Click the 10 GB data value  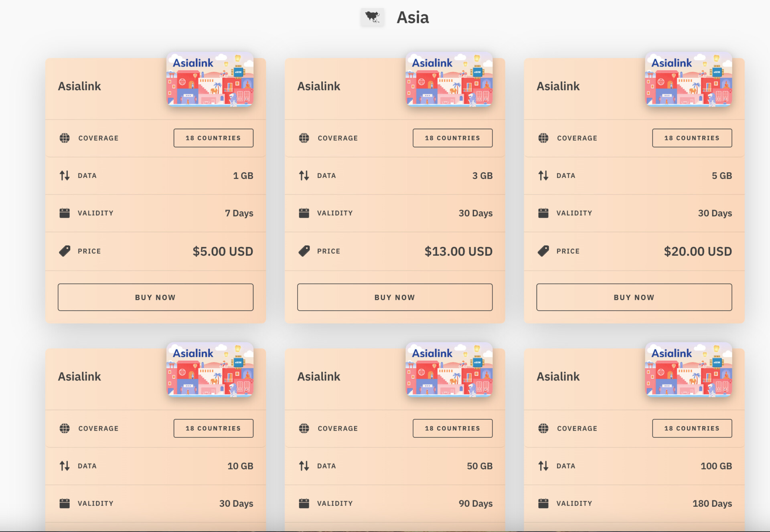tap(240, 466)
